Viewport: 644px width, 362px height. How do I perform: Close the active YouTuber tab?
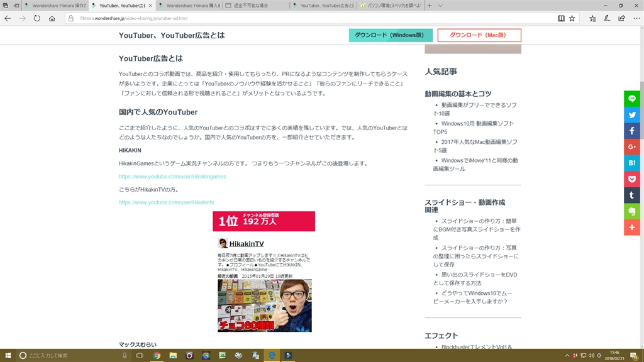click(150, 6)
